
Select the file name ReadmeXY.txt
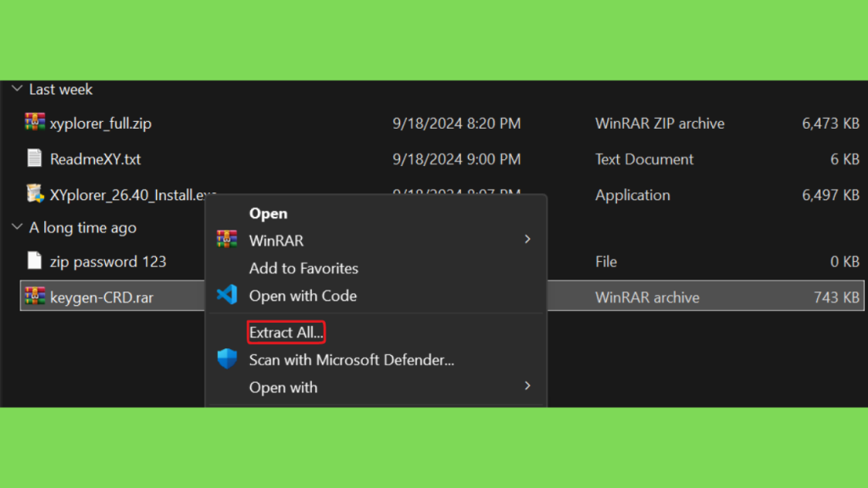[95, 159]
